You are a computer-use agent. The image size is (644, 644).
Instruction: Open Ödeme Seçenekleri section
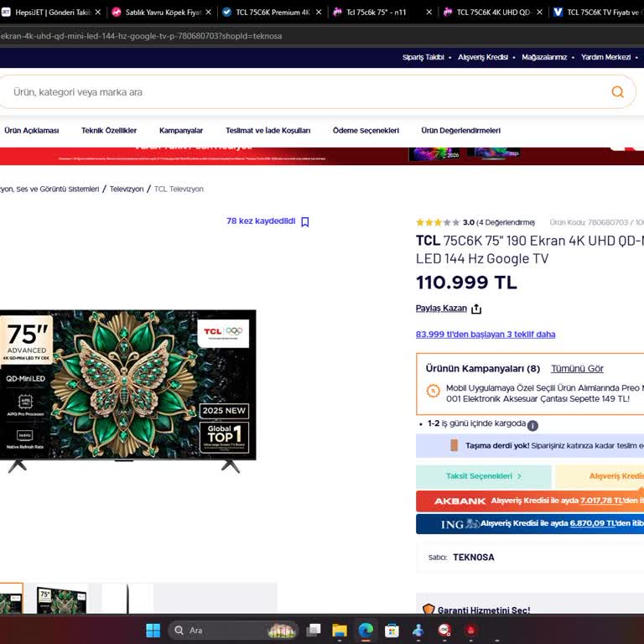tap(366, 131)
